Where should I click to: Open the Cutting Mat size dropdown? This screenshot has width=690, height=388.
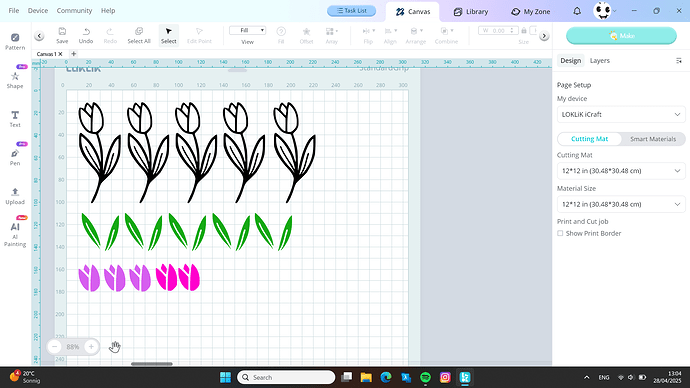coord(621,171)
